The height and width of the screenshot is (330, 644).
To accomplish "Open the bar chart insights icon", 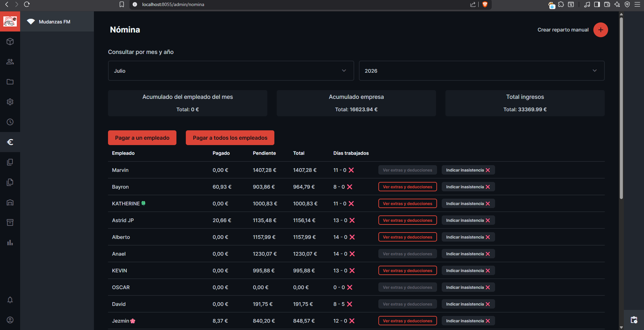I will [10, 243].
